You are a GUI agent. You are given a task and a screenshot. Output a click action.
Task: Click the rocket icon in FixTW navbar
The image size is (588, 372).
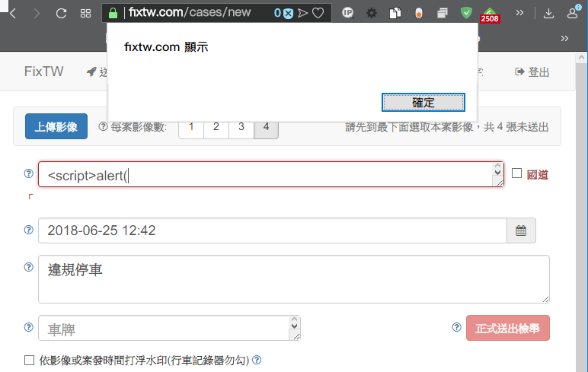pos(91,72)
